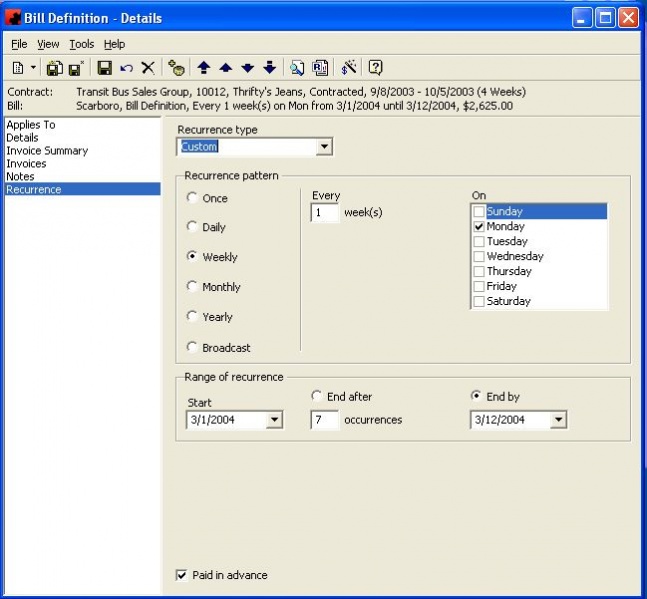Toggle the Paid in advance checkbox

coord(181,575)
